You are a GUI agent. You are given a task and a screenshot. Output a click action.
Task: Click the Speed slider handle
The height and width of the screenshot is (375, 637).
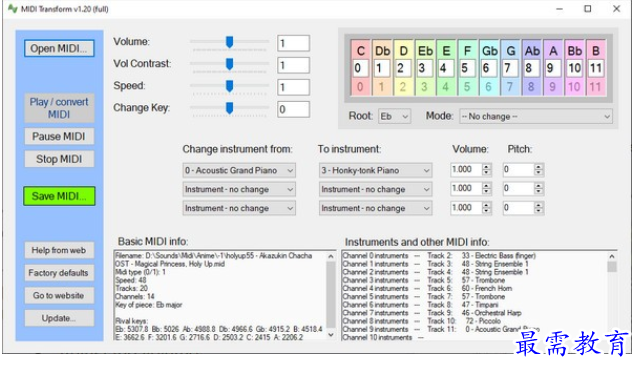coord(230,86)
